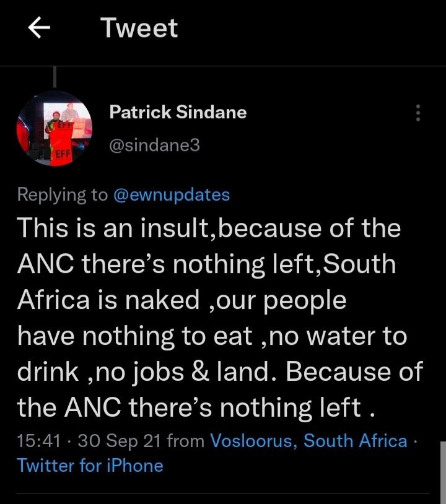Screen dimensions: 446x504
Task: Click the line "ANC there's nothing left, South"
Action: [x=206, y=264]
